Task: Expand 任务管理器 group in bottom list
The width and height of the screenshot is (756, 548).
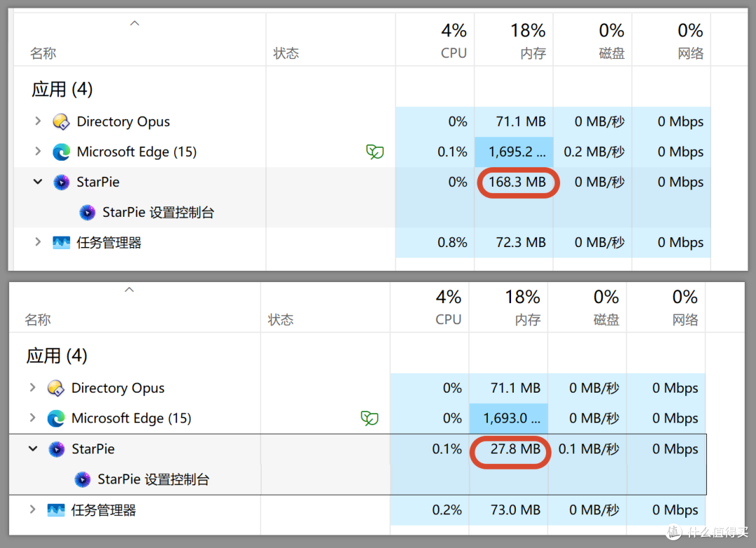Action: pos(32,510)
